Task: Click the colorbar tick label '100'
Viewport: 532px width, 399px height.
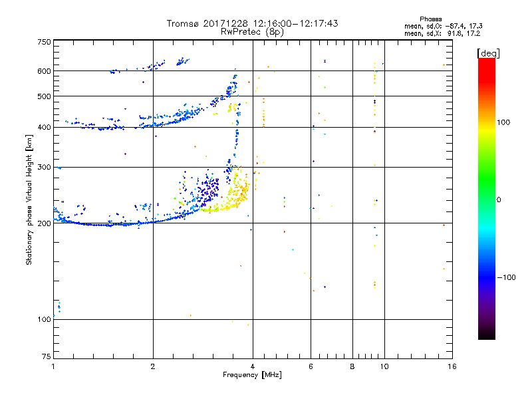Action: tap(503, 122)
